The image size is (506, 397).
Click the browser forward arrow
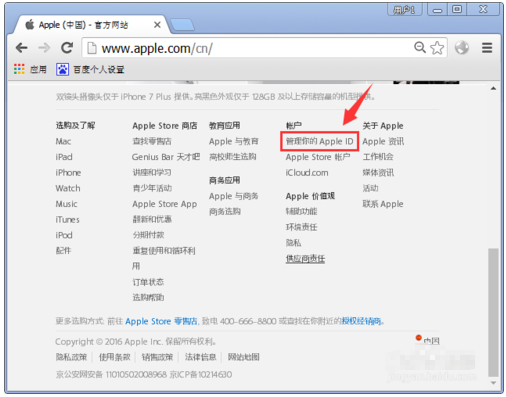[x=44, y=48]
